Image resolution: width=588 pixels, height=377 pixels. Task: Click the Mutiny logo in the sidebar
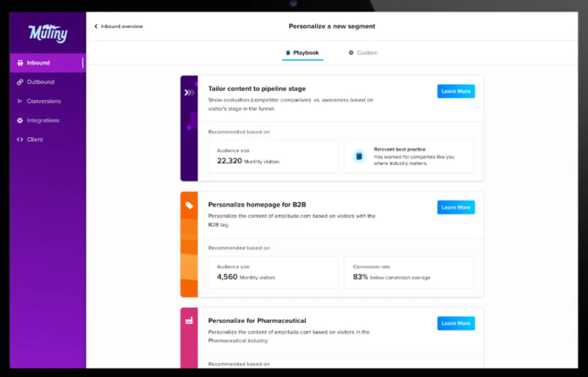pos(48,34)
